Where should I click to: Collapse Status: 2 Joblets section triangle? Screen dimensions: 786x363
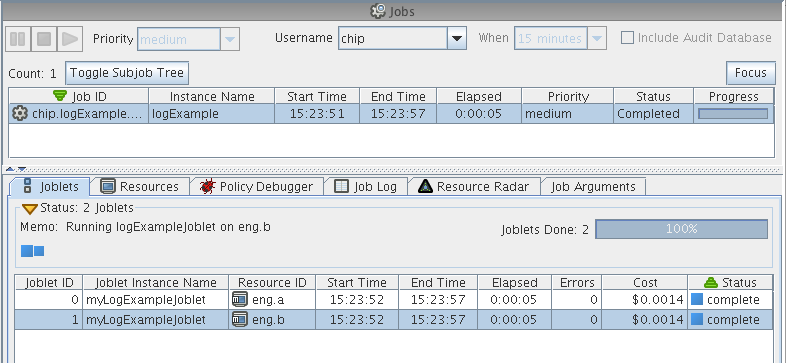click(30, 209)
